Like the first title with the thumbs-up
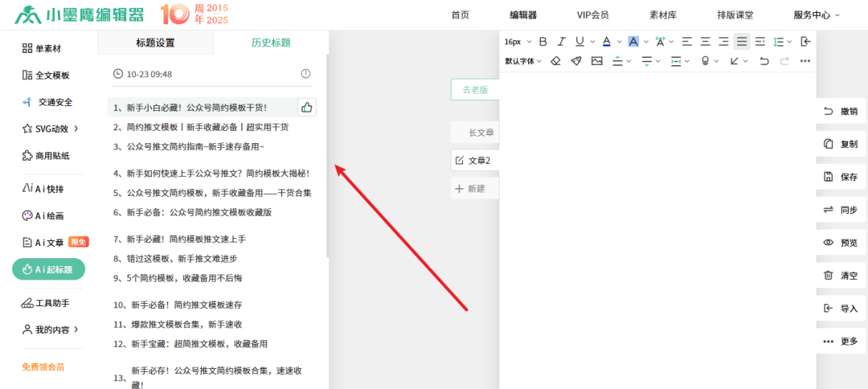 click(x=307, y=108)
